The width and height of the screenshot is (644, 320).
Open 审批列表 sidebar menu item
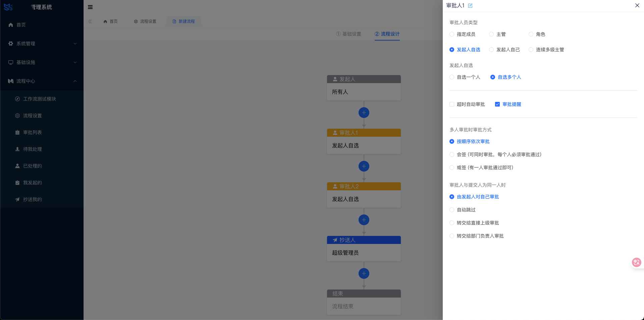click(x=42, y=132)
